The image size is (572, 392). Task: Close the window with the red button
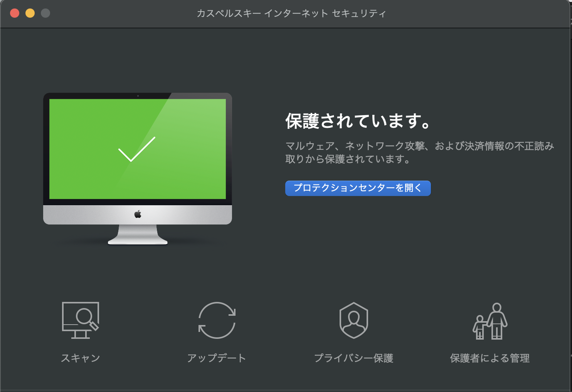(15, 13)
